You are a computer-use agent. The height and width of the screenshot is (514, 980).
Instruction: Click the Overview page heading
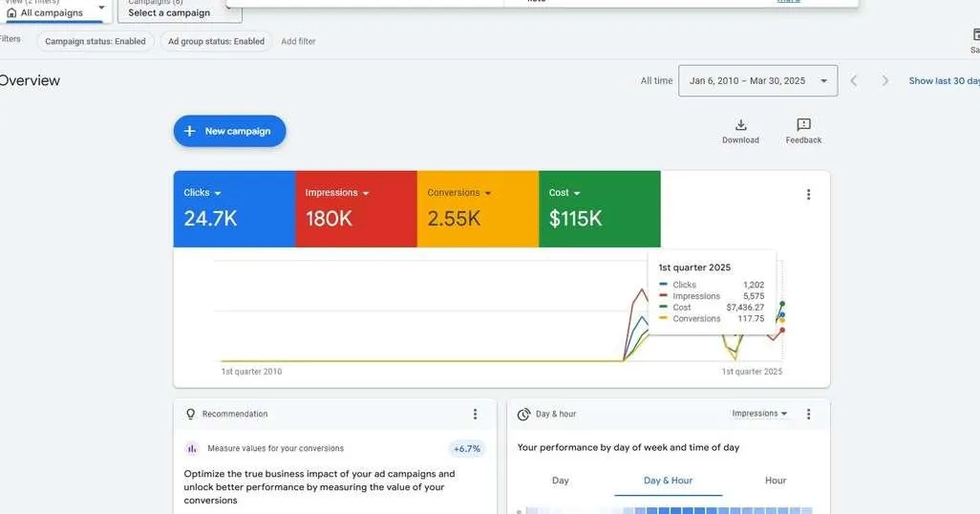pyautogui.click(x=30, y=80)
